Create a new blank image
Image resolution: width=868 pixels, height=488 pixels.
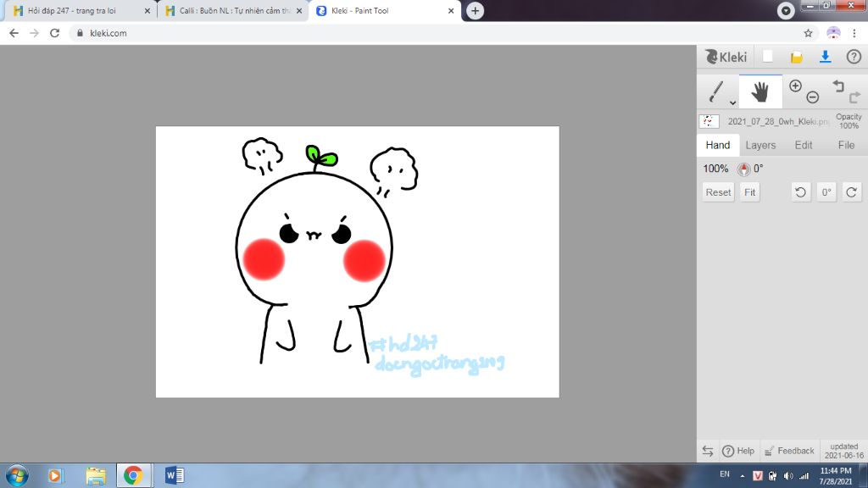[x=767, y=57]
